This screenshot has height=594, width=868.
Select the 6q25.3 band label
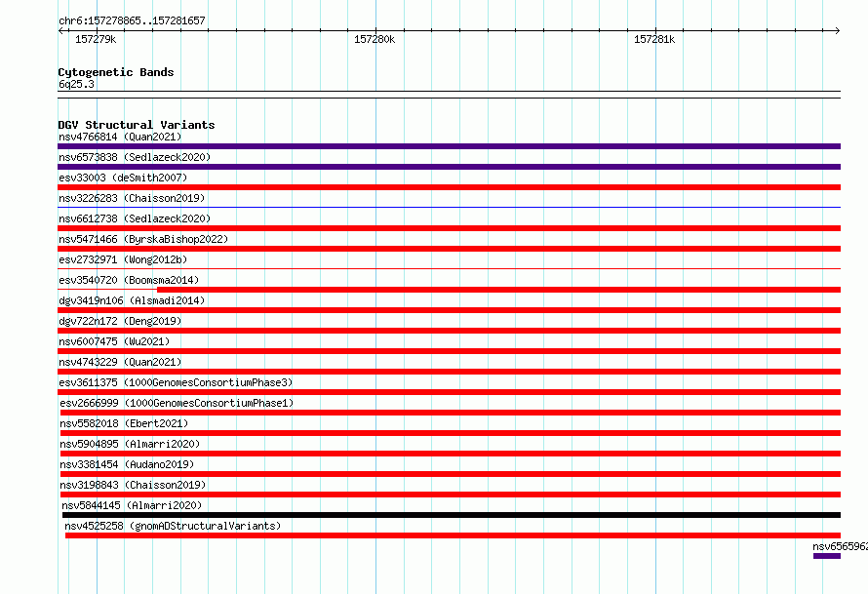click(76, 84)
